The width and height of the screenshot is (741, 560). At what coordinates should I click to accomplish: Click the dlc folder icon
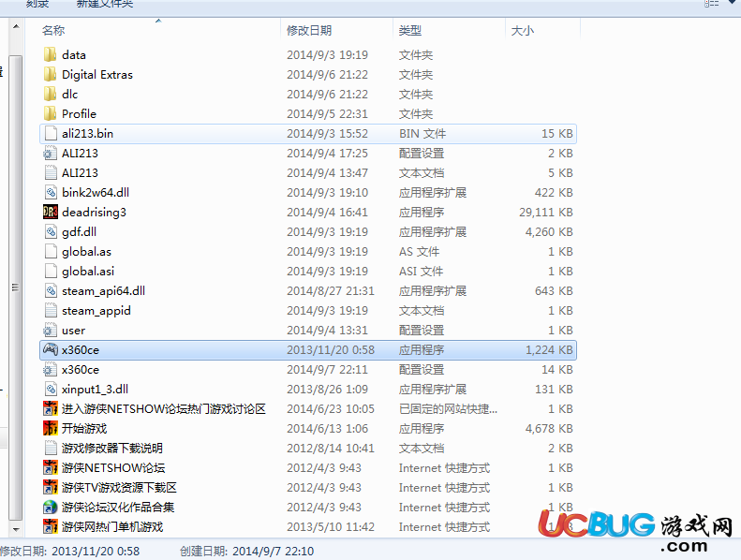pyautogui.click(x=50, y=94)
